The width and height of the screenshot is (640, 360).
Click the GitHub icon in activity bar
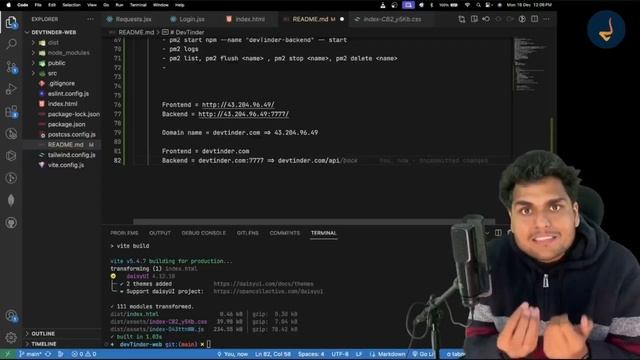(11, 222)
